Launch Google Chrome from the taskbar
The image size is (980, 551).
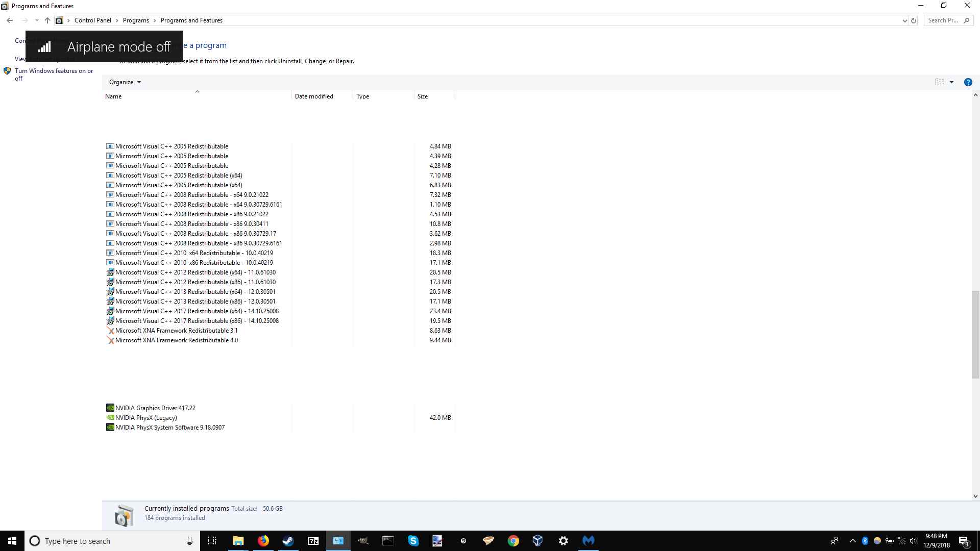click(513, 541)
